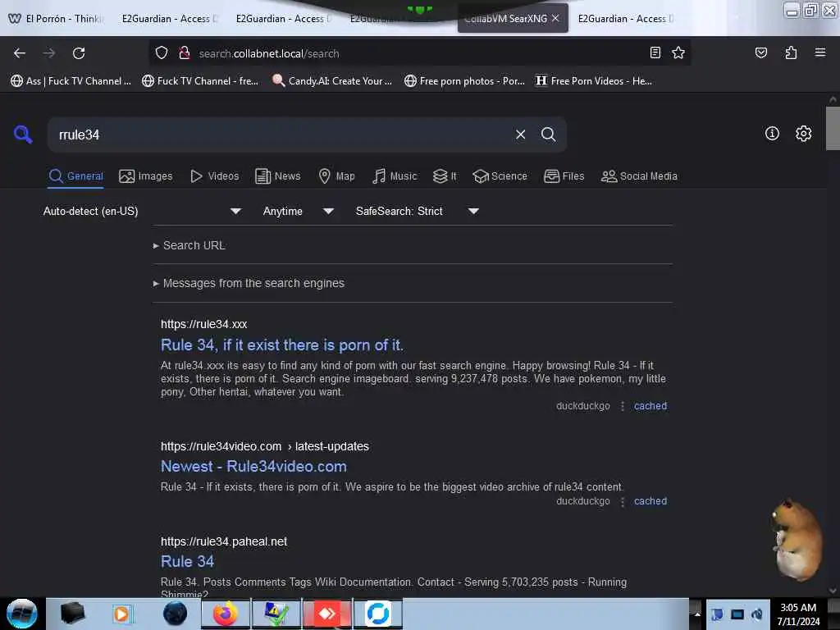This screenshot has height=630, width=840.
Task: Select the Science search category
Action: [x=500, y=176]
